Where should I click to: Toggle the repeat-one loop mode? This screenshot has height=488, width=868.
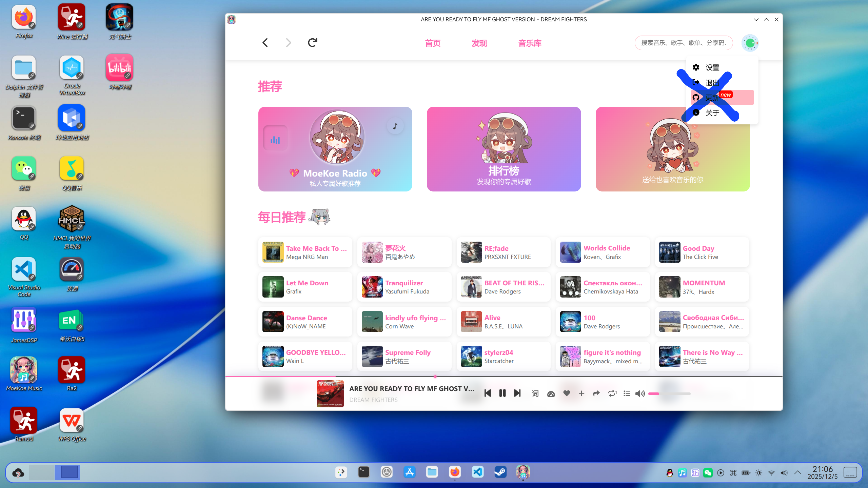click(x=612, y=393)
